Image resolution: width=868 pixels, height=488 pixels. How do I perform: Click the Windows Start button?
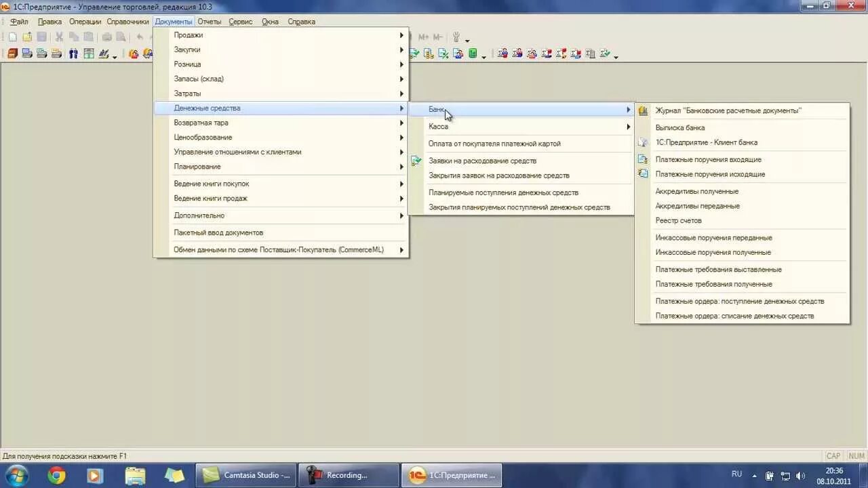pos(18,475)
